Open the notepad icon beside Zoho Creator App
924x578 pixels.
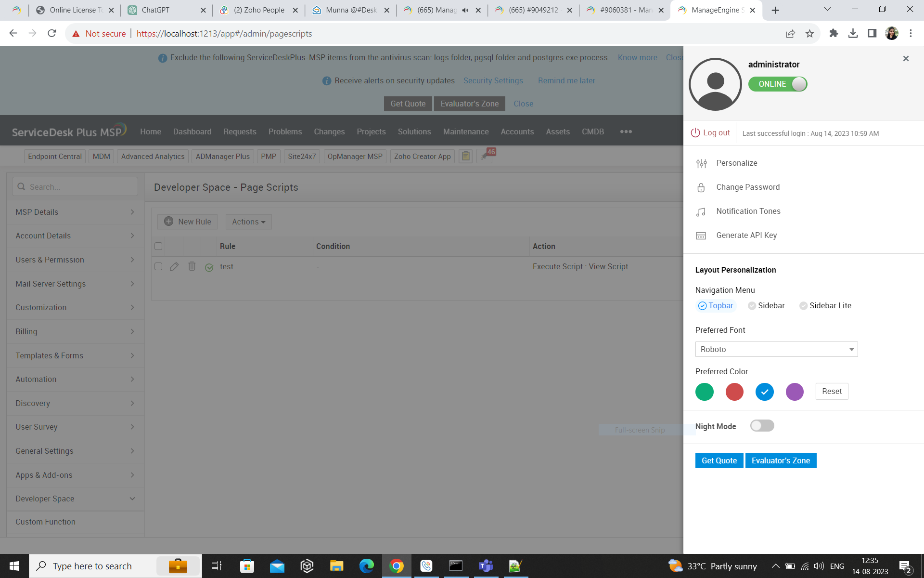(x=465, y=156)
